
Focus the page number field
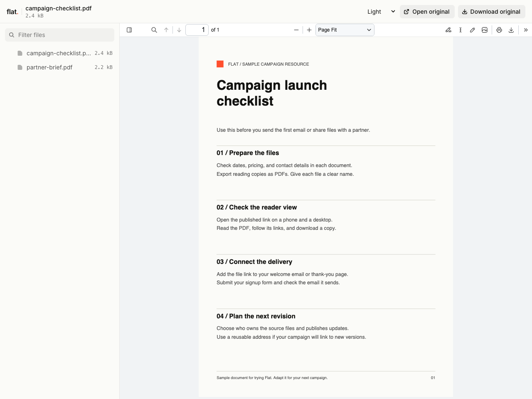pyautogui.click(x=197, y=30)
